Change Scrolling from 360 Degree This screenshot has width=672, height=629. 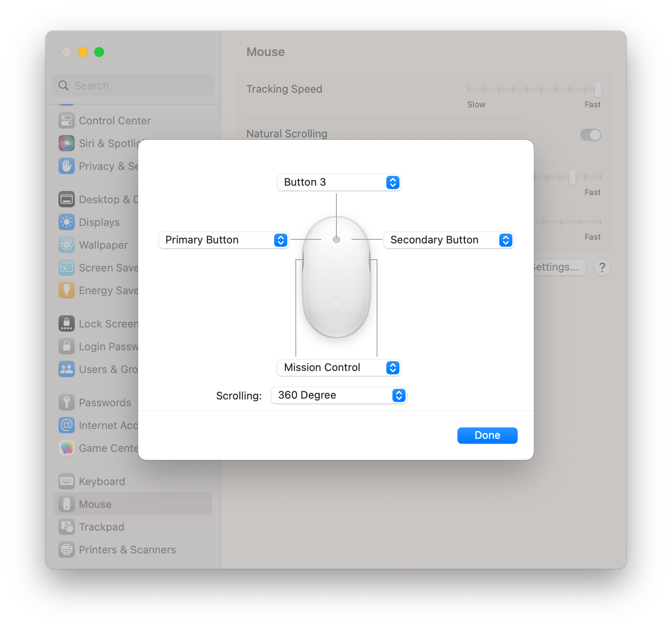(x=339, y=395)
